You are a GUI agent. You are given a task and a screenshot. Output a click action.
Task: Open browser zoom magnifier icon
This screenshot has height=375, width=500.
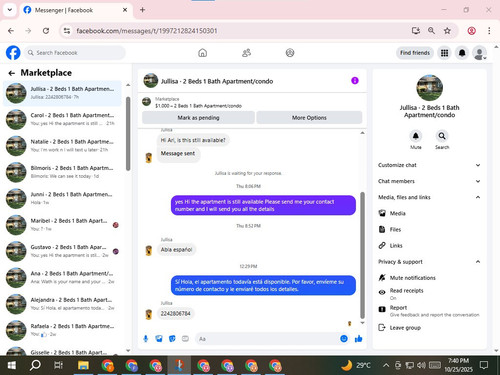(x=431, y=31)
